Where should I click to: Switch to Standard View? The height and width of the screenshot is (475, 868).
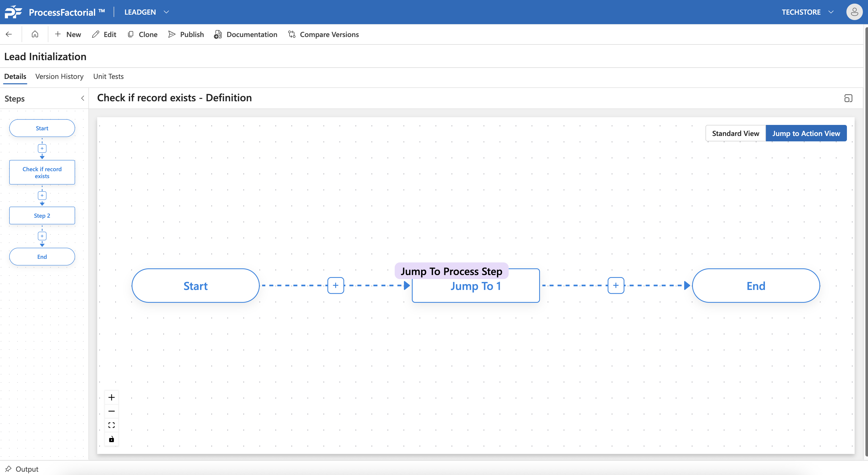coord(735,133)
